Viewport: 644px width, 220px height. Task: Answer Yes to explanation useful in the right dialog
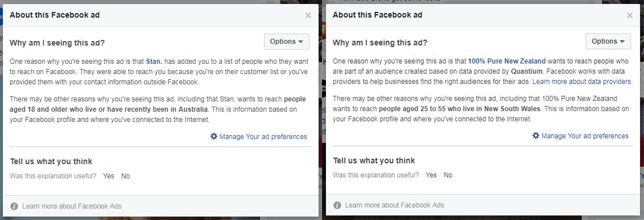(431, 175)
